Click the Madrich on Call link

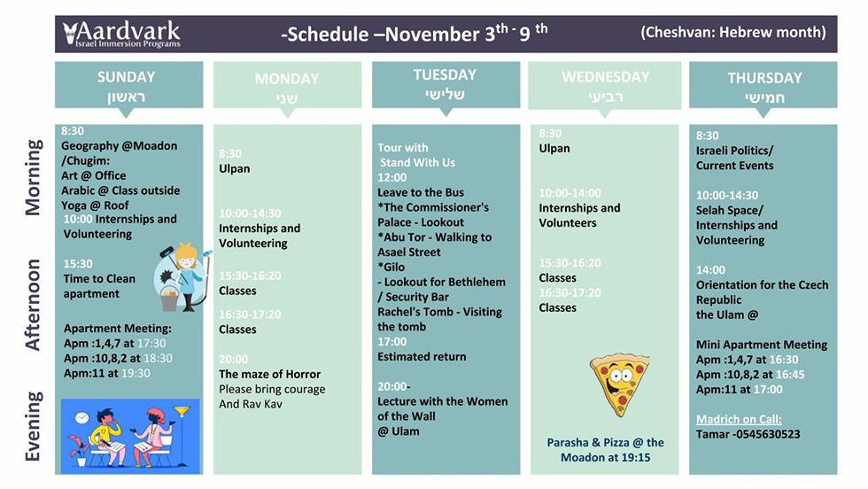(x=739, y=419)
